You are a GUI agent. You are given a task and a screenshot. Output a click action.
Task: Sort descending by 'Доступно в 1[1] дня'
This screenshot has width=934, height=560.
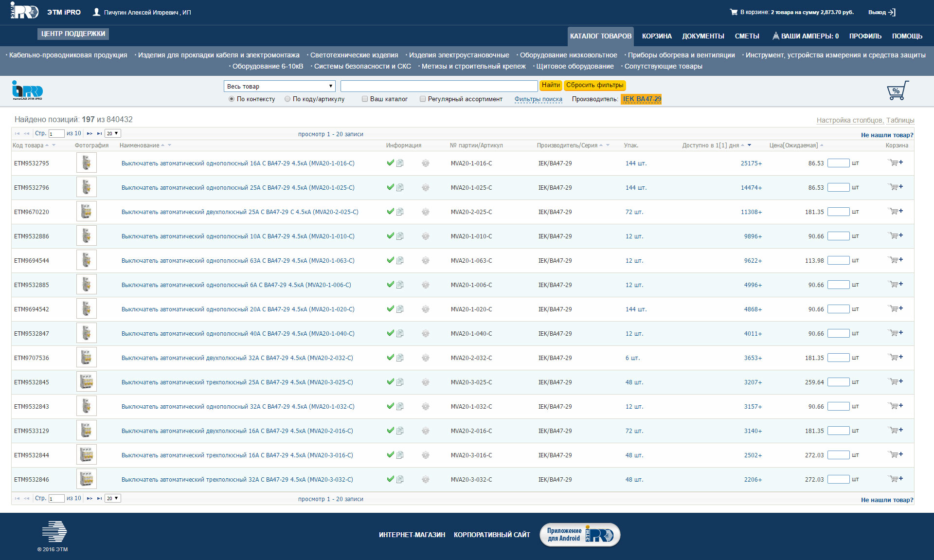coord(749,145)
